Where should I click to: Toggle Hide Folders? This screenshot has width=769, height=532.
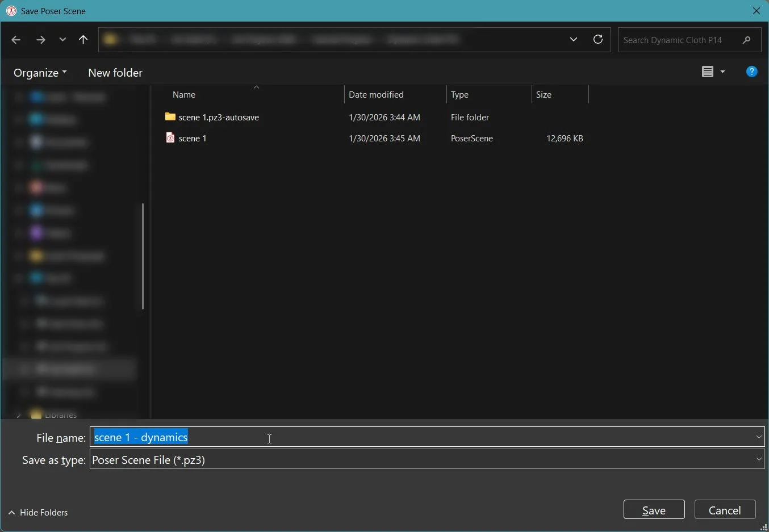click(x=37, y=512)
